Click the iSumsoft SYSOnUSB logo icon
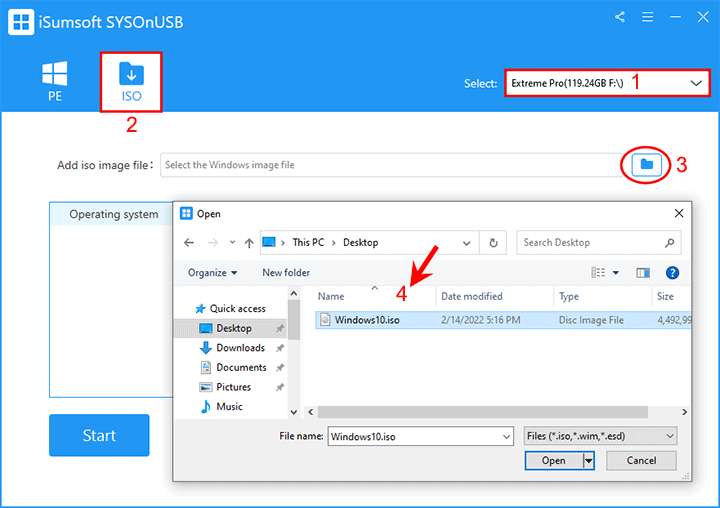The width and height of the screenshot is (720, 508). point(21,22)
